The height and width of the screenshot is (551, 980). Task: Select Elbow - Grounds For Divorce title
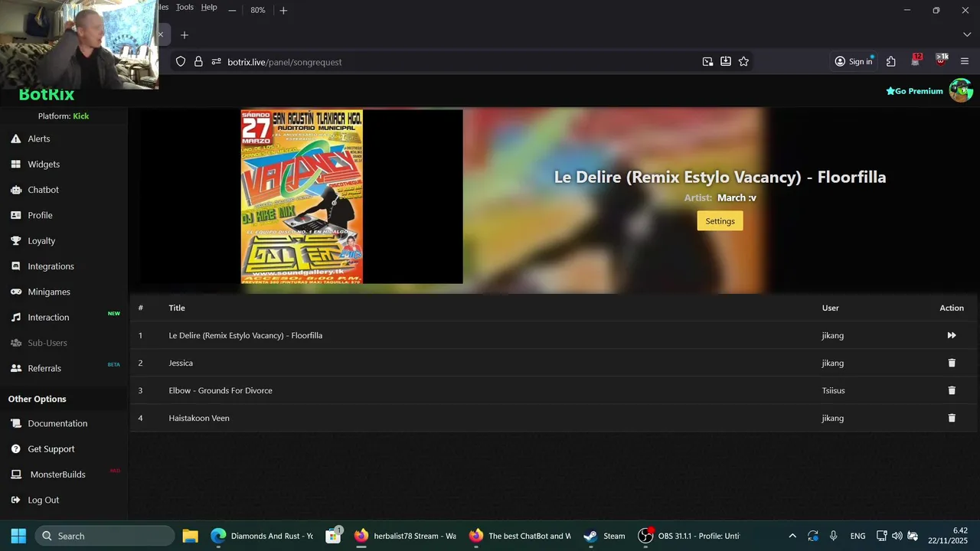click(220, 390)
